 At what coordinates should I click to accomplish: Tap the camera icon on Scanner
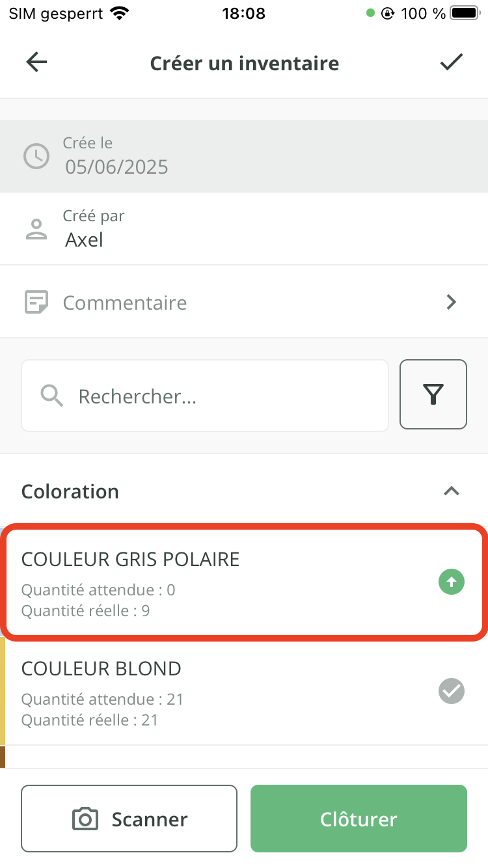[85, 819]
